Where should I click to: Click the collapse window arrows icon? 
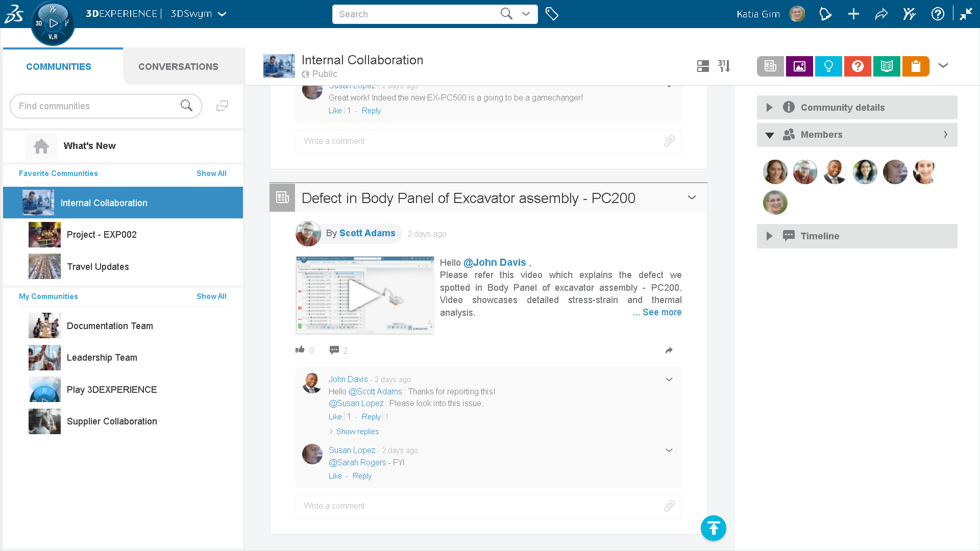click(x=966, y=14)
